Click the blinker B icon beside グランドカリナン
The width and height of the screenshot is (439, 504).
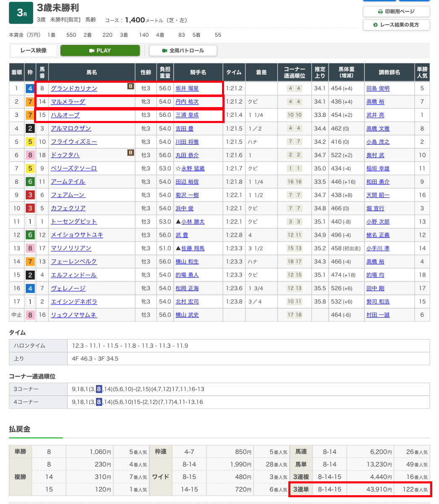pyautogui.click(x=131, y=87)
